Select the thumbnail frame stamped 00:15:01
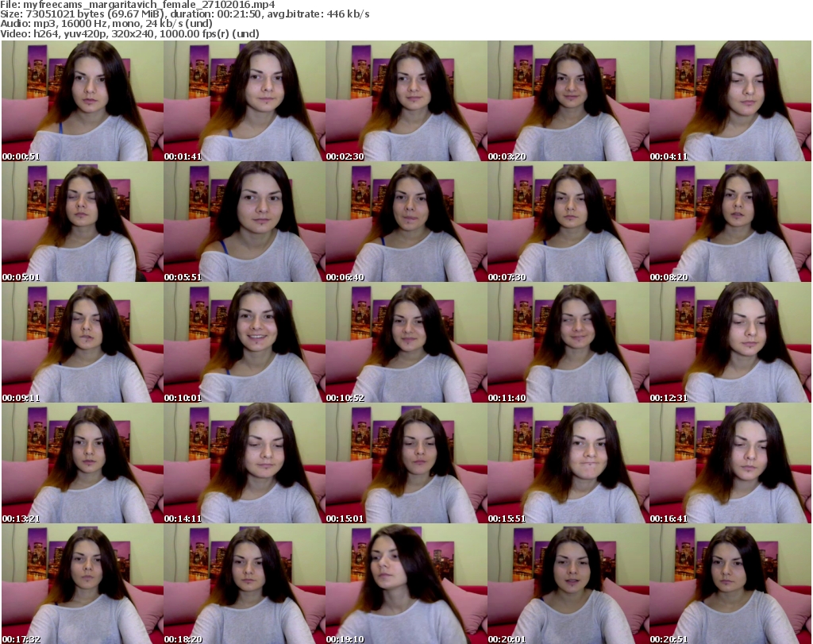Screen dimensions: 813x644 [x=406, y=463]
